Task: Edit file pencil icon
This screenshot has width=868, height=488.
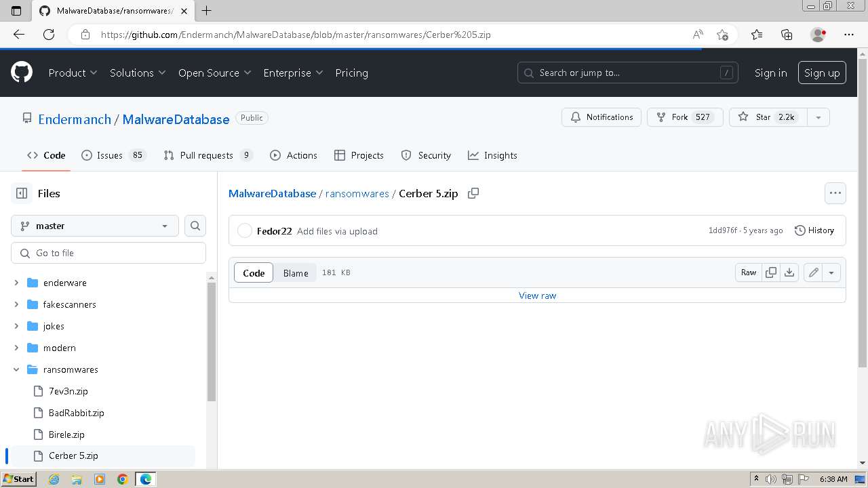Action: pos(813,272)
